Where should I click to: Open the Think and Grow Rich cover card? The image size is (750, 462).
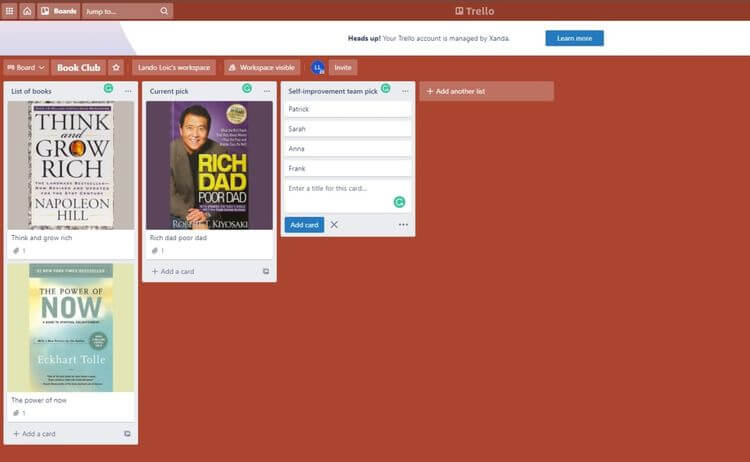click(71, 165)
